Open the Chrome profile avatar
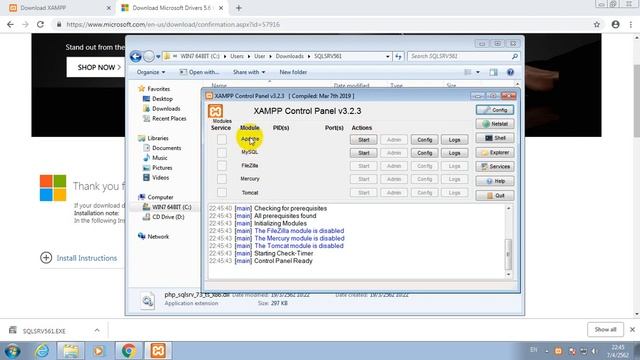The height and width of the screenshot is (360, 640). point(616,24)
